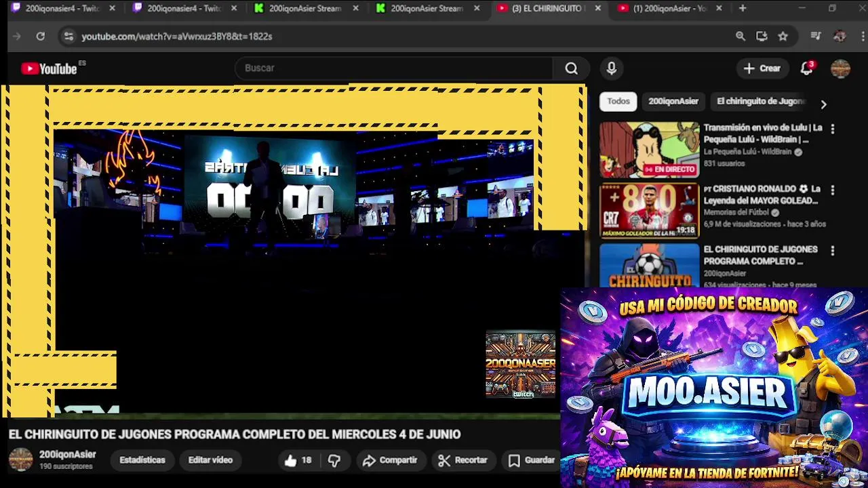Close the second 200iqonAsier Stream tab
The image size is (868, 488).
click(477, 8)
